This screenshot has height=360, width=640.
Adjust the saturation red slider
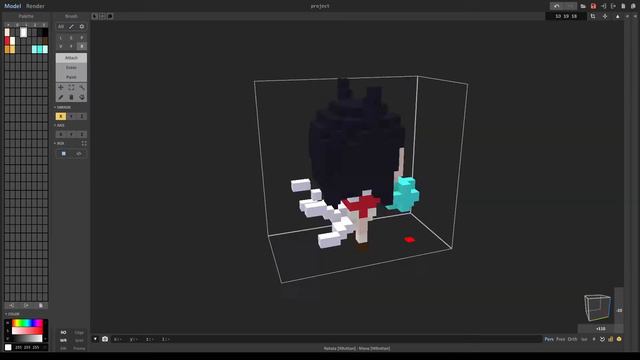[27, 331]
